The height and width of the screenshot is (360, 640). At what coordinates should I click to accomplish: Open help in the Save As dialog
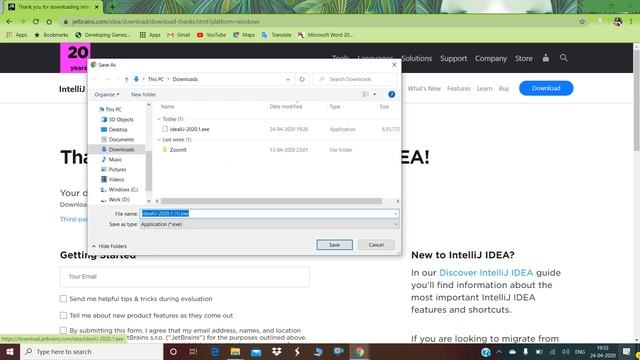391,94
